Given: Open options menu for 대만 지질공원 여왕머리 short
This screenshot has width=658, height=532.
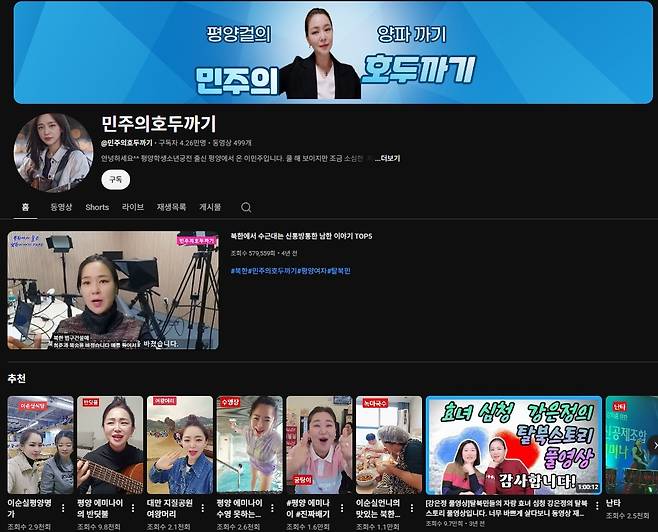Looking at the screenshot, I should click(x=203, y=508).
